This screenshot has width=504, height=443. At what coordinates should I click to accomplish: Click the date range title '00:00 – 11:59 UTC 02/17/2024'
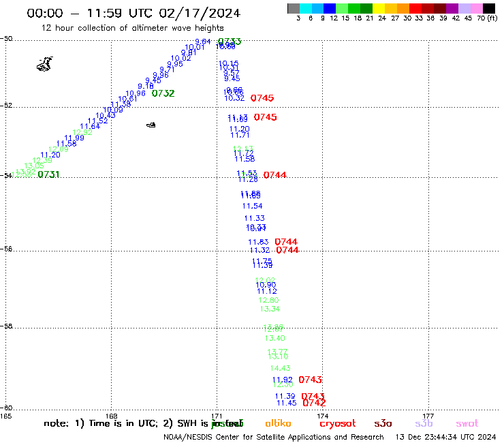pos(133,13)
